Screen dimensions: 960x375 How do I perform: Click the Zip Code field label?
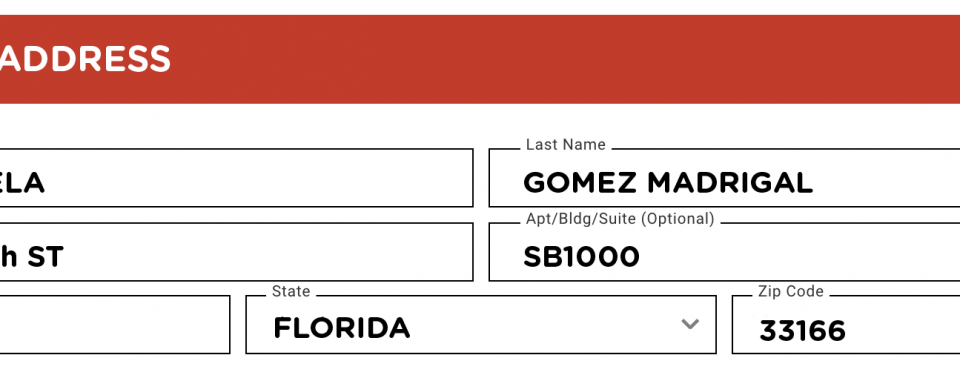[x=791, y=292]
